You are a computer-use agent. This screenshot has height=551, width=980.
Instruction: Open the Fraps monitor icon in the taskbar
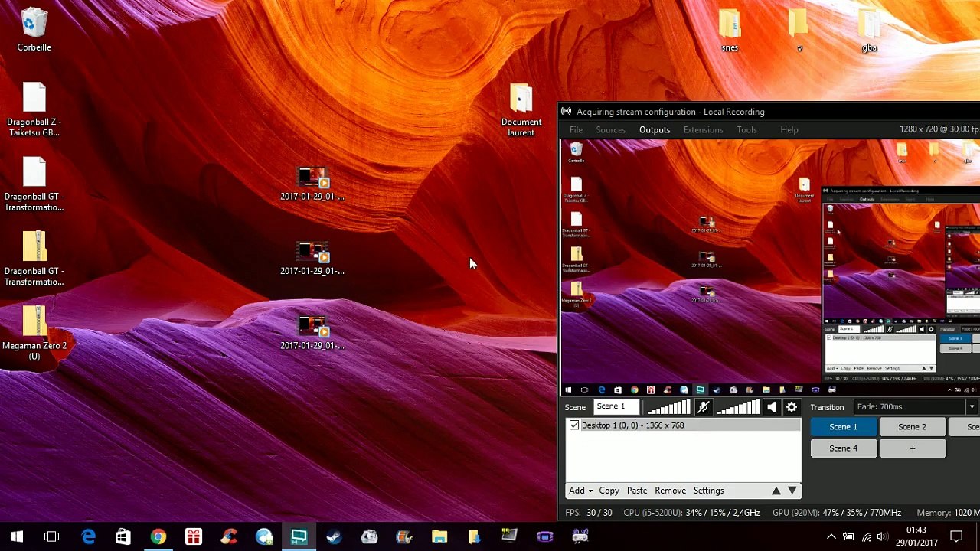tap(509, 536)
